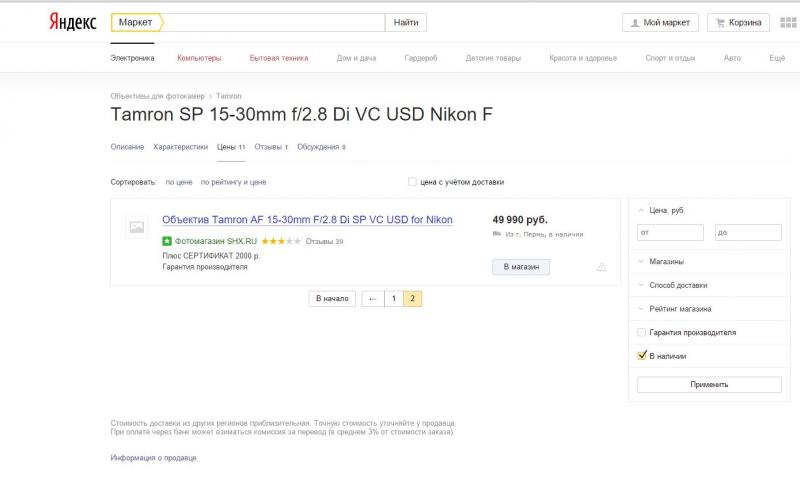This screenshot has width=800, height=484.
Task: Open the Спорт и отдых category
Action: pos(670,58)
